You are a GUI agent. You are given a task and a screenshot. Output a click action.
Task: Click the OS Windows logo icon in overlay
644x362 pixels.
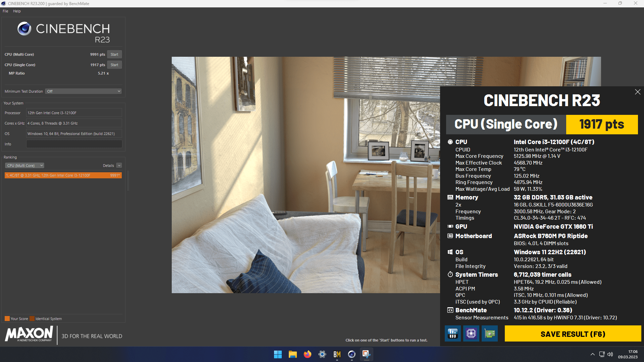[450, 252]
